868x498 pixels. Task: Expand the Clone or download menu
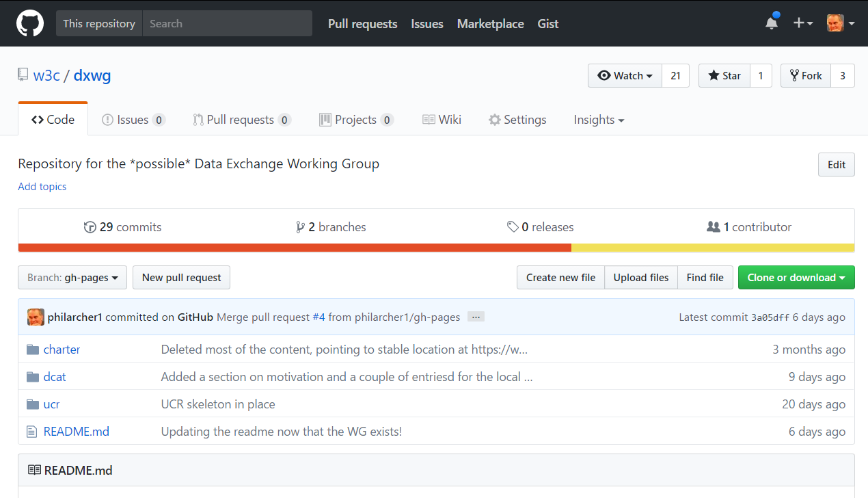pyautogui.click(x=796, y=278)
